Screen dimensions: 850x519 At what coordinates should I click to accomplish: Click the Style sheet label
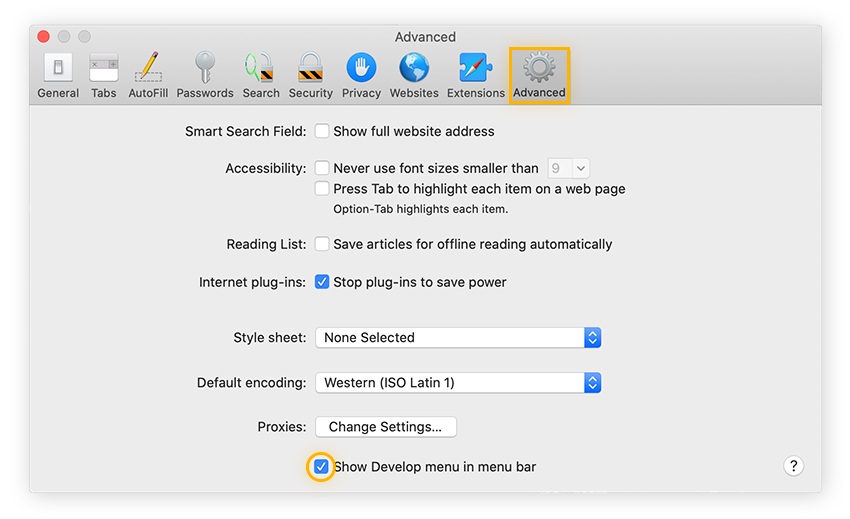pyautogui.click(x=269, y=337)
